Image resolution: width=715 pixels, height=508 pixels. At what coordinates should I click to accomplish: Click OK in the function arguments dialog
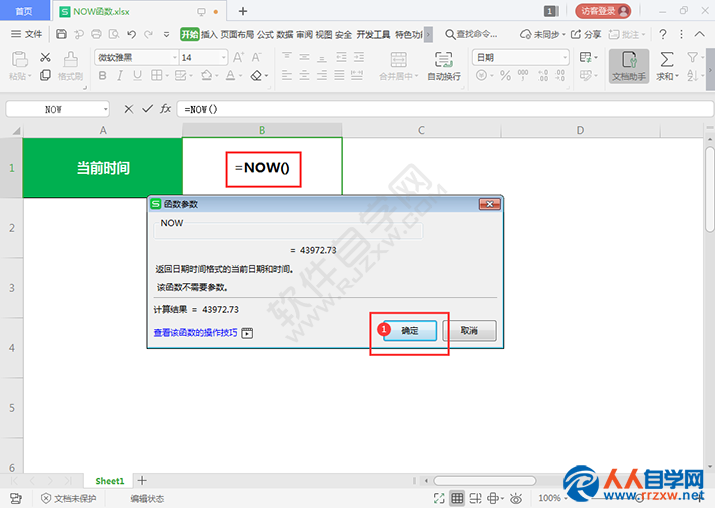point(409,331)
